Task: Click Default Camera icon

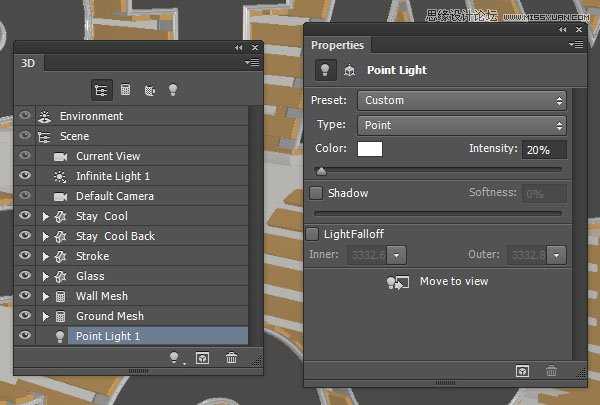Action: (60, 197)
